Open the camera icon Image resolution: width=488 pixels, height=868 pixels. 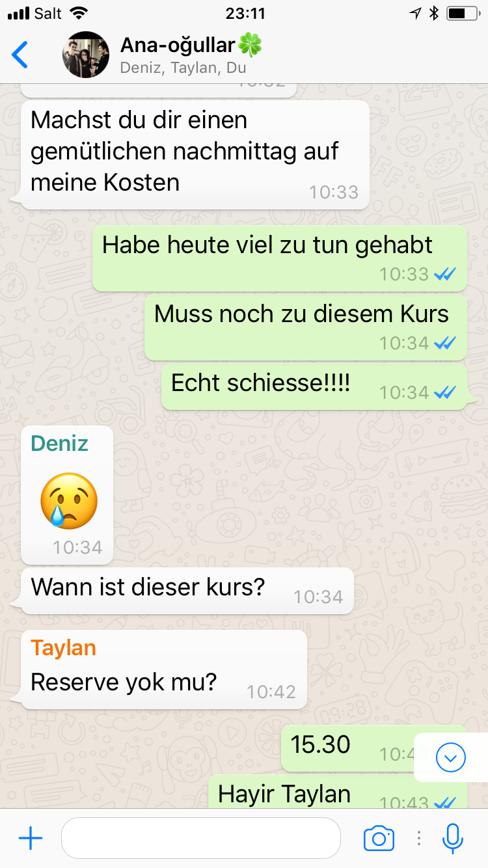click(379, 838)
